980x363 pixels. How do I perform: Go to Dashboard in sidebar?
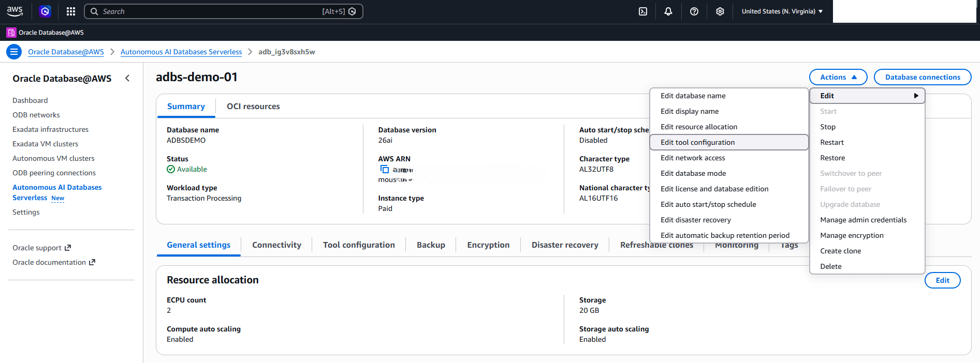(x=30, y=100)
